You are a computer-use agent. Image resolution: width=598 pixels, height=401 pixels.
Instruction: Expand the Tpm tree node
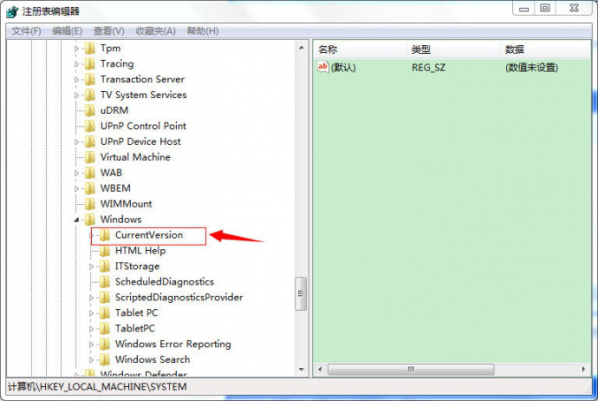[76, 48]
